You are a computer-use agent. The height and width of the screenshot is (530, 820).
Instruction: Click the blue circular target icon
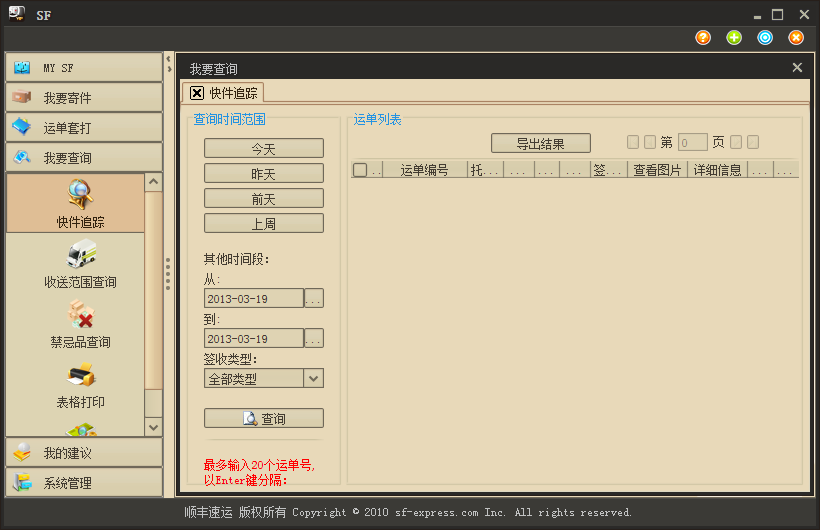click(x=765, y=38)
